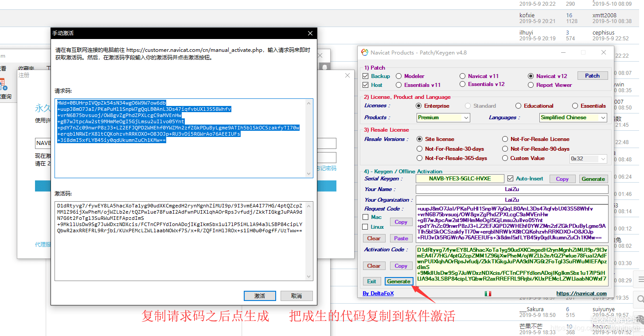Open the 0x32 custom value dropdown
This screenshot has height=336, width=644.
[588, 159]
